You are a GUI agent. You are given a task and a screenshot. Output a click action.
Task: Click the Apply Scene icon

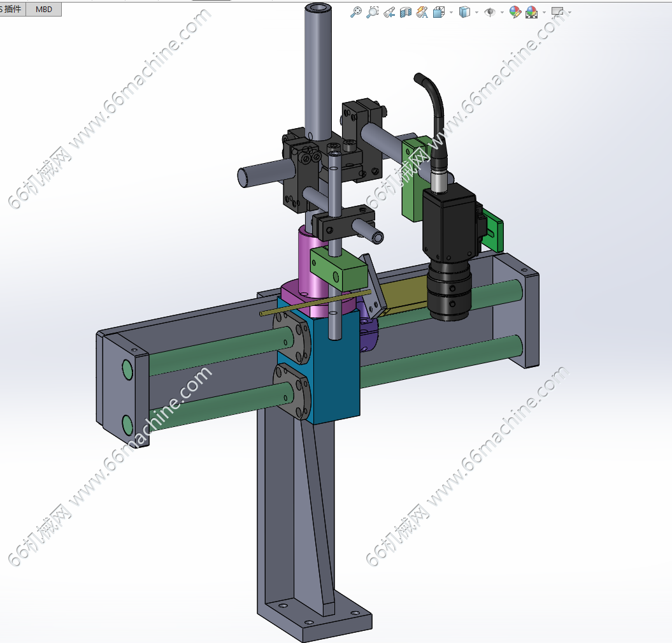point(532,12)
